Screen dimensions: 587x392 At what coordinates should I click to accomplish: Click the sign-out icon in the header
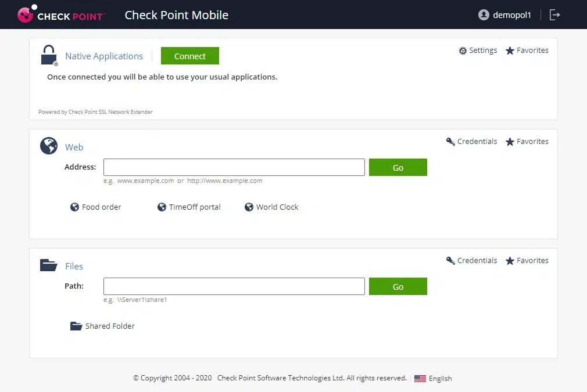coord(554,15)
